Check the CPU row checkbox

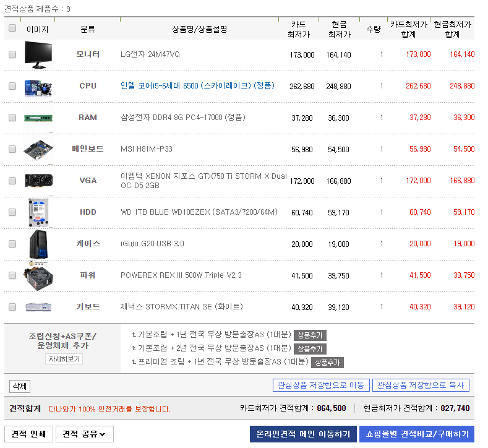click(x=12, y=86)
